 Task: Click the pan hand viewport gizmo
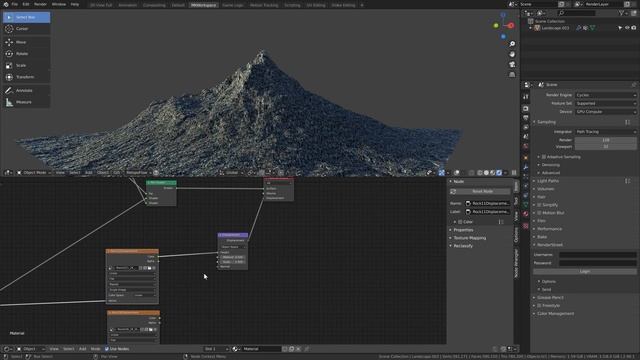(512, 54)
